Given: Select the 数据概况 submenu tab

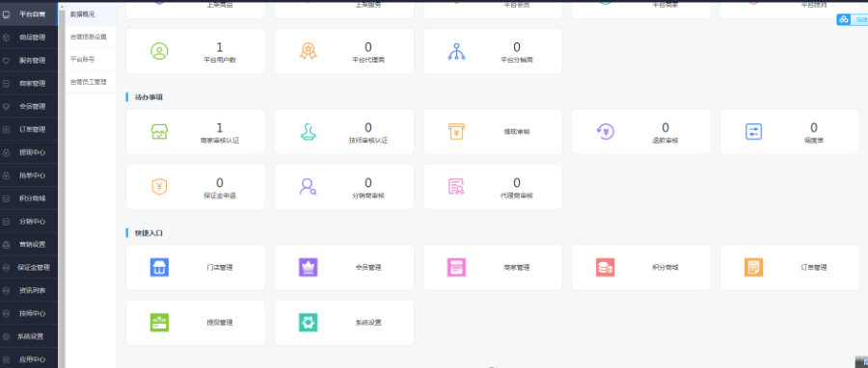Looking at the screenshot, I should tap(91, 13).
